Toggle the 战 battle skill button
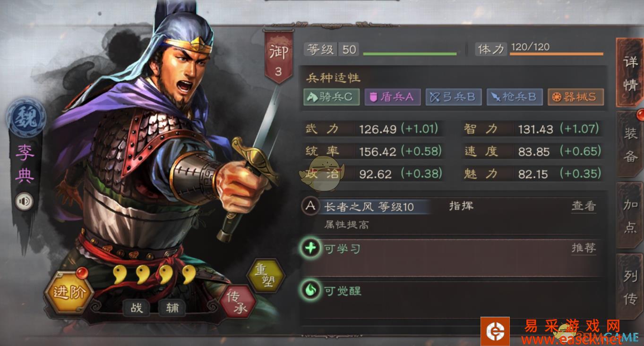 136,308
